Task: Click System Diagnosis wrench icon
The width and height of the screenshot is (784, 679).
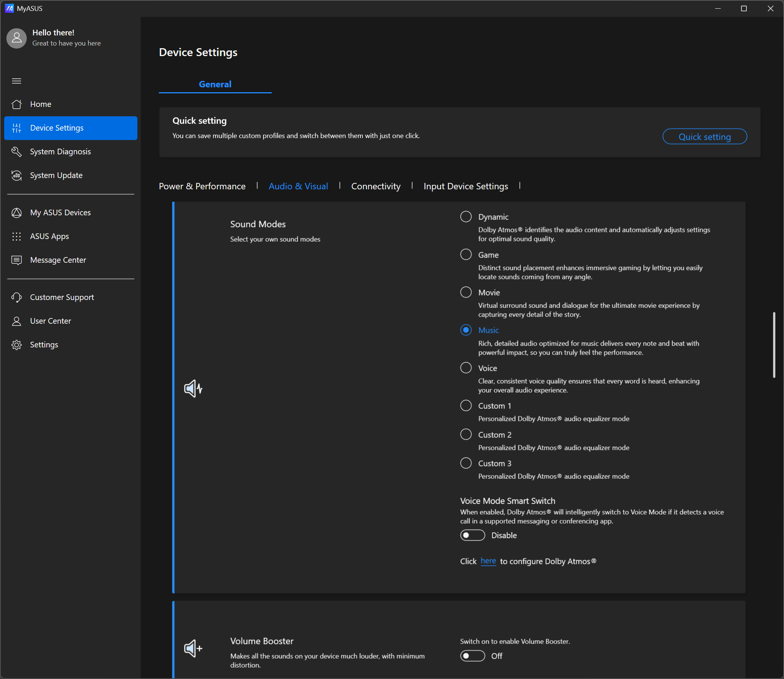Action: [x=16, y=152]
